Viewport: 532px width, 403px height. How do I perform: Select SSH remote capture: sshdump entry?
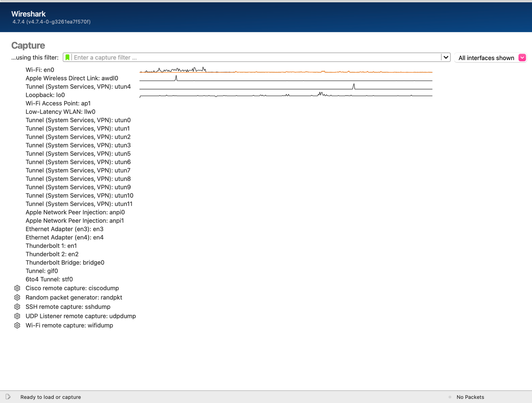68,307
